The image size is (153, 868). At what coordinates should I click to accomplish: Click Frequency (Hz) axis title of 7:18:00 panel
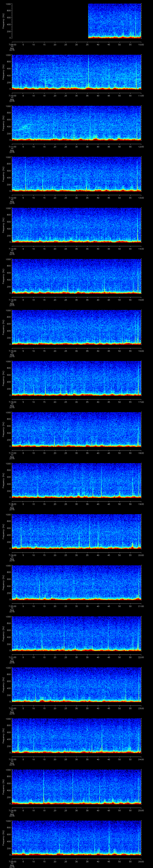pos(3,480)
